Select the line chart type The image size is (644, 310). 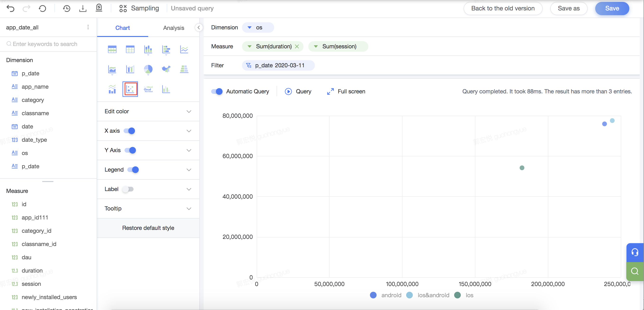(184, 49)
